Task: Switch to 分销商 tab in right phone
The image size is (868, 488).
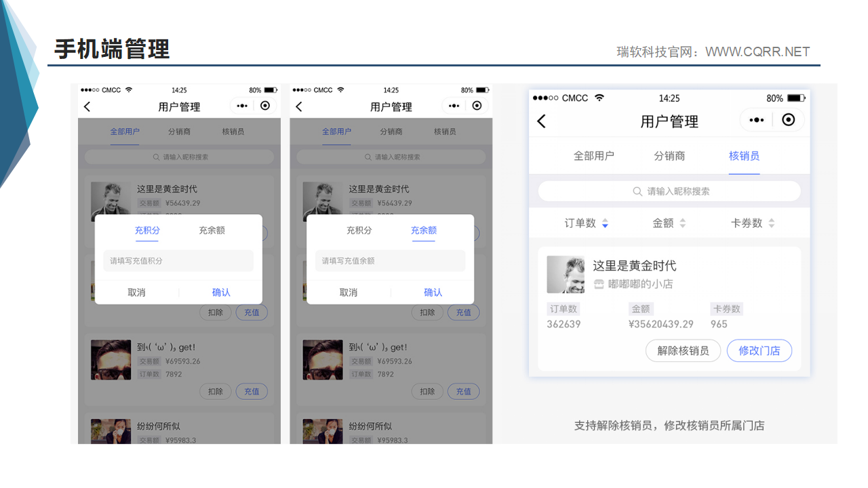Action: (x=669, y=156)
